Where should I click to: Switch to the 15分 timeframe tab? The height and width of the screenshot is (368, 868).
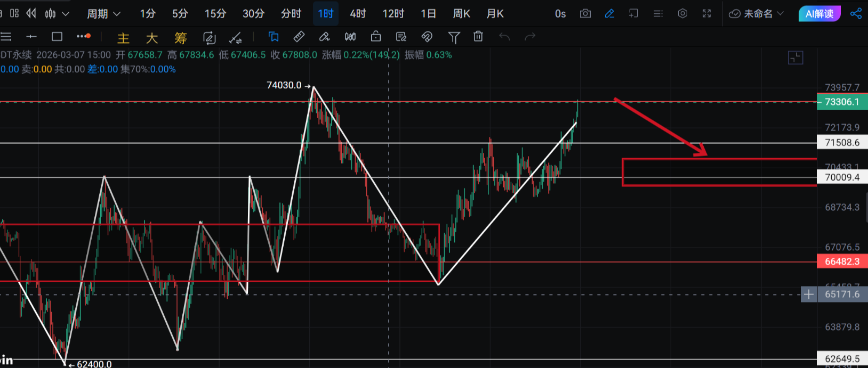point(215,14)
